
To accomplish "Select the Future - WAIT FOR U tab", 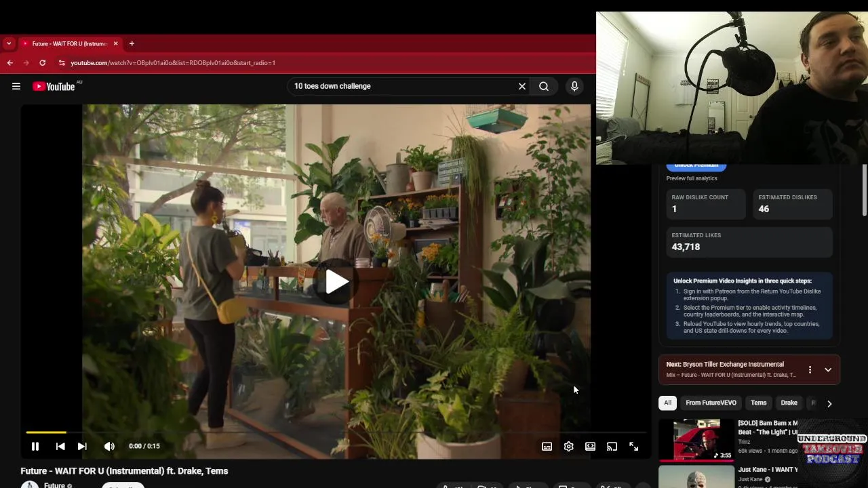I will pos(68,43).
